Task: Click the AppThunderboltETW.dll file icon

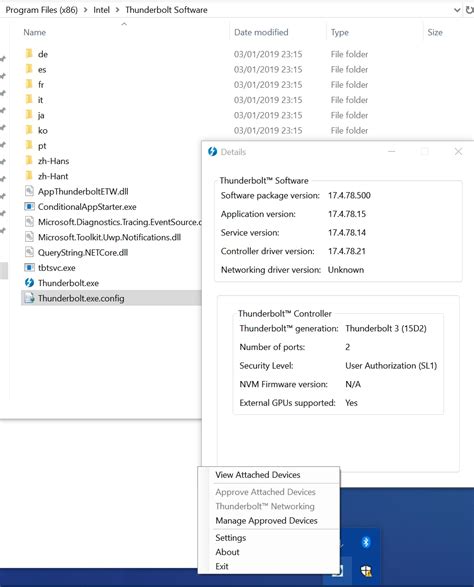Action: pos(29,191)
